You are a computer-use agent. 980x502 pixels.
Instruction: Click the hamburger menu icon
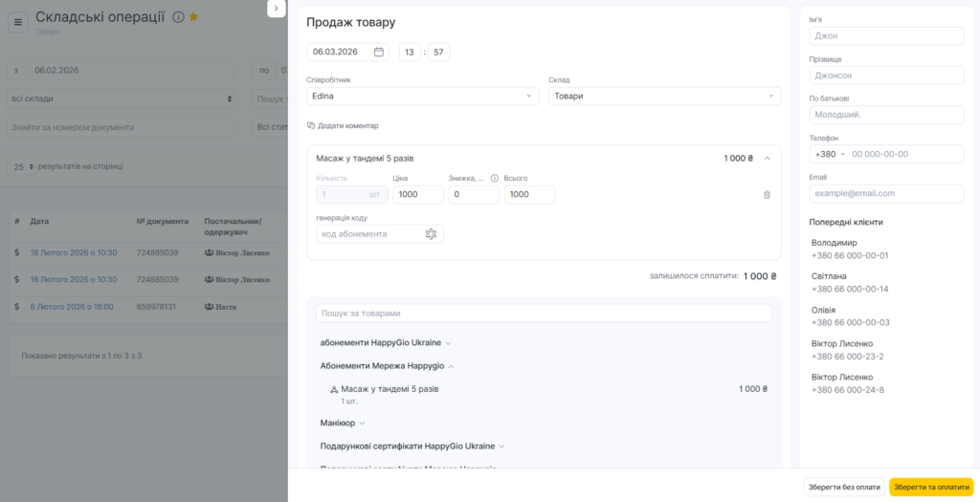(x=18, y=22)
